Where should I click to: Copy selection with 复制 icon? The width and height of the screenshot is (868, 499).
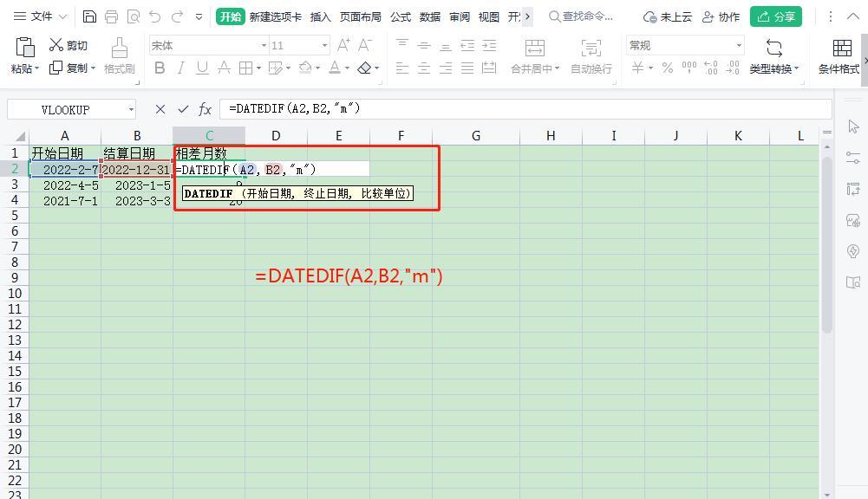point(69,68)
